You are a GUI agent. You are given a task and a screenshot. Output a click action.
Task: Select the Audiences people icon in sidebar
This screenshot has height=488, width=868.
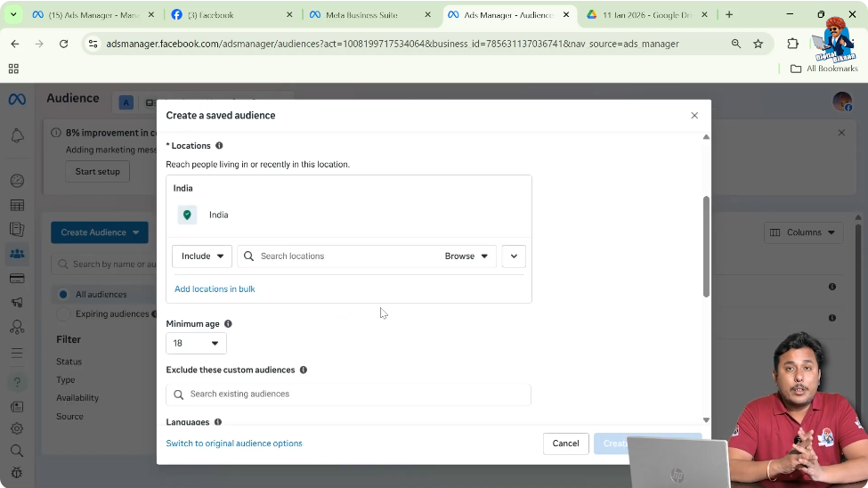[17, 254]
